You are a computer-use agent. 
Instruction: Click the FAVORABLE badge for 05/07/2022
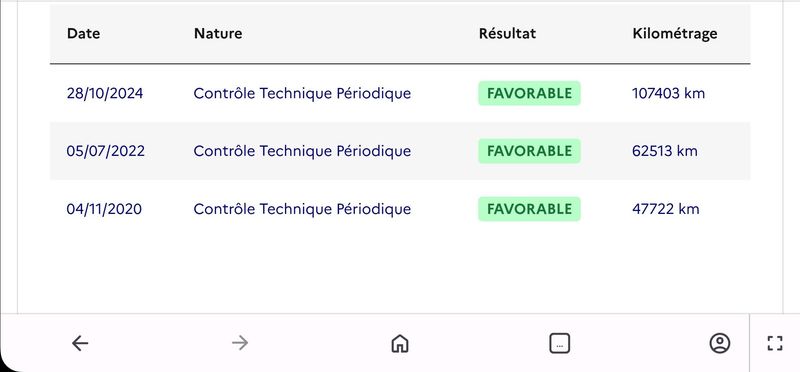529,151
